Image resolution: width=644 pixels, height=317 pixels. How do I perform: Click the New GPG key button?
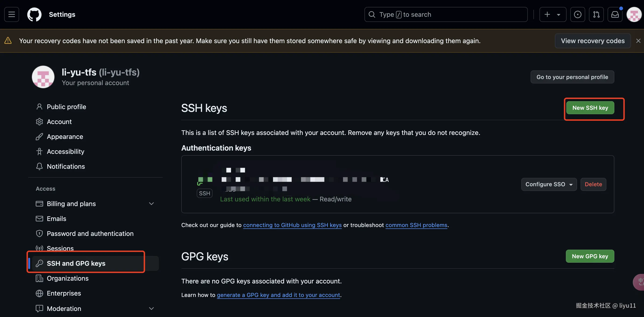590,256
